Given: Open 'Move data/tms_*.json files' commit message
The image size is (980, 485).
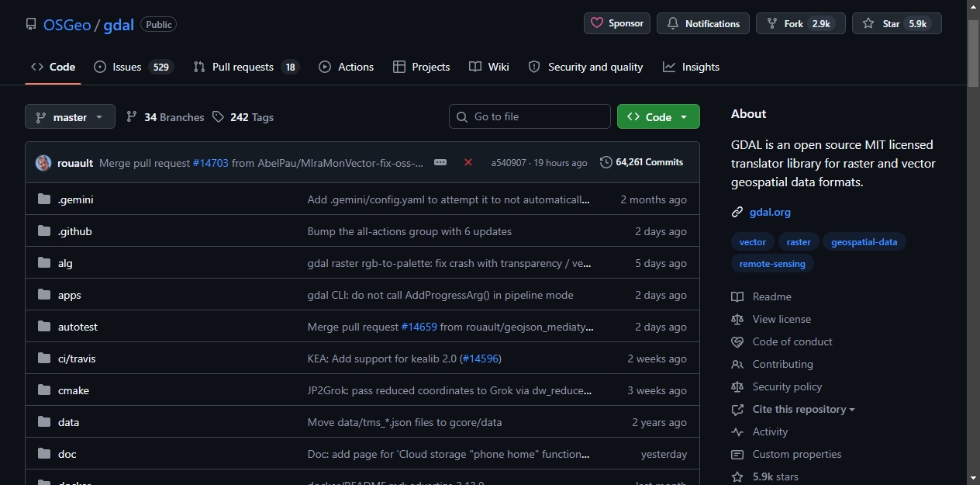Looking at the screenshot, I should (405, 422).
